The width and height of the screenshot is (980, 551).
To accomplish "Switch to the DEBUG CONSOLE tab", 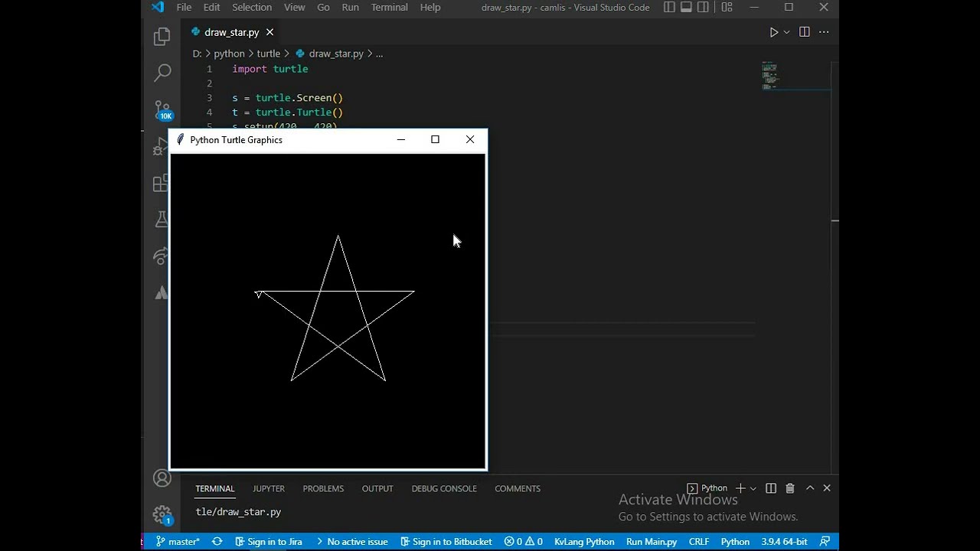I will (x=444, y=488).
